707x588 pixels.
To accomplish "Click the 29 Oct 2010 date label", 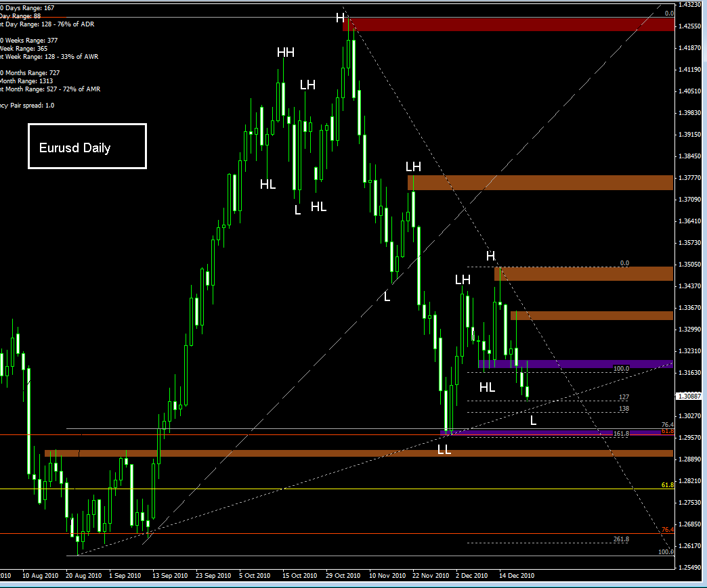I will 344,576.
